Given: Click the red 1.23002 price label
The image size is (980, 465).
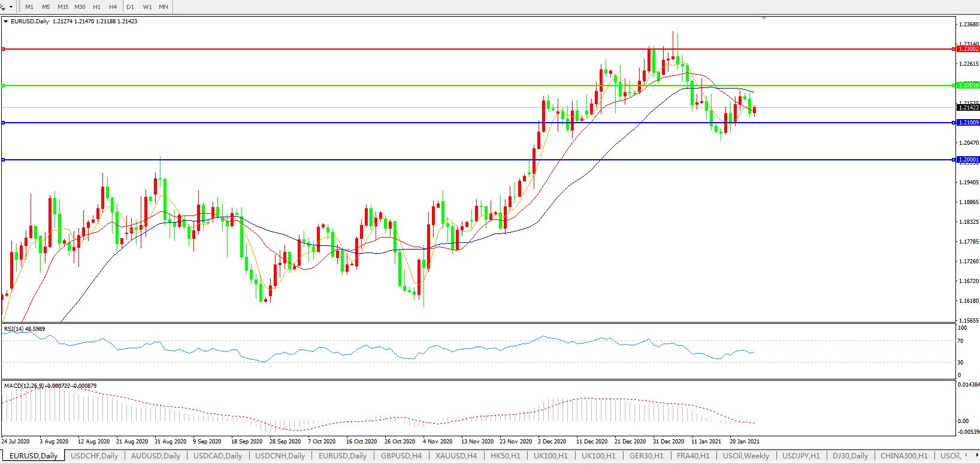Looking at the screenshot, I should click(x=968, y=49).
